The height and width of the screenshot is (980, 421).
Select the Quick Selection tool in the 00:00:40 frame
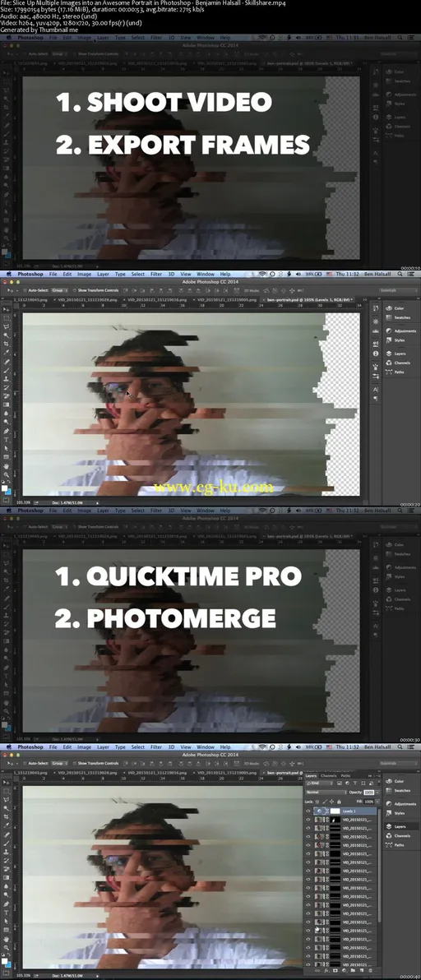click(7, 808)
